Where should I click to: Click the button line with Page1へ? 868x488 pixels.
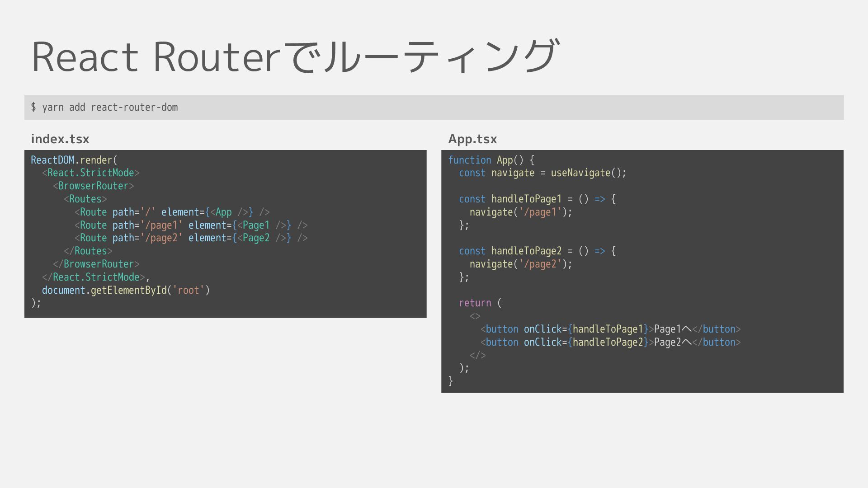pos(610,329)
